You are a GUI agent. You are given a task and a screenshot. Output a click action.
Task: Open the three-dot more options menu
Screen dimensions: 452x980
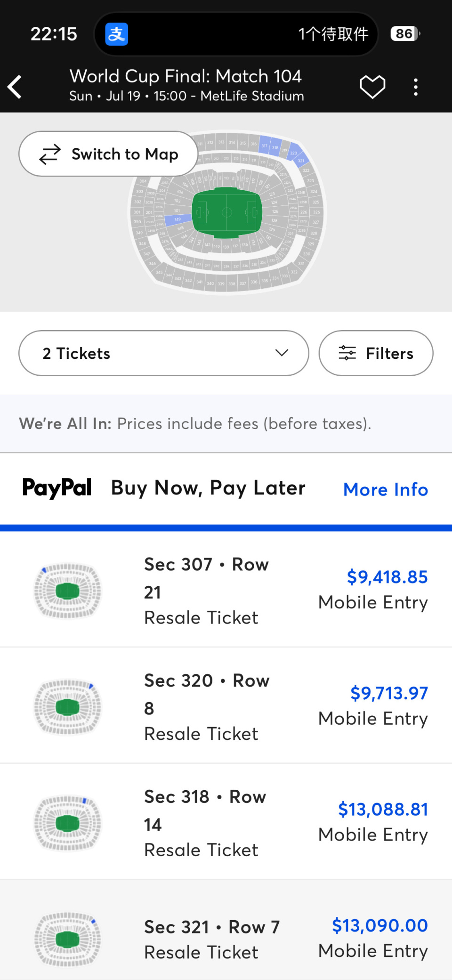[415, 87]
